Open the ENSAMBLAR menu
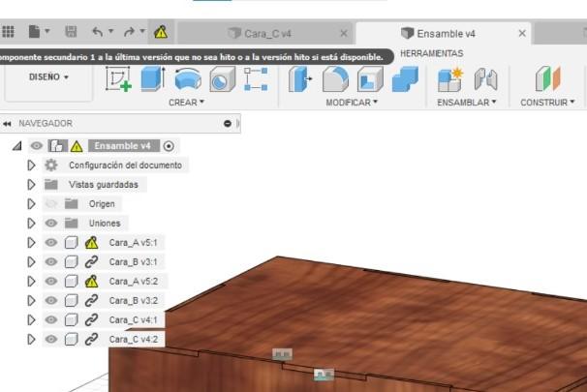This screenshot has height=392, width=587. point(467,103)
